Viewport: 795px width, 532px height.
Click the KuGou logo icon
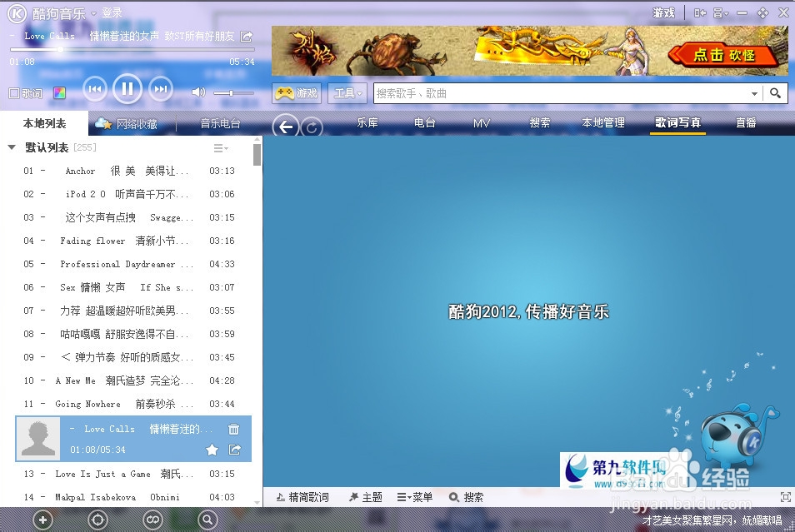17,13
